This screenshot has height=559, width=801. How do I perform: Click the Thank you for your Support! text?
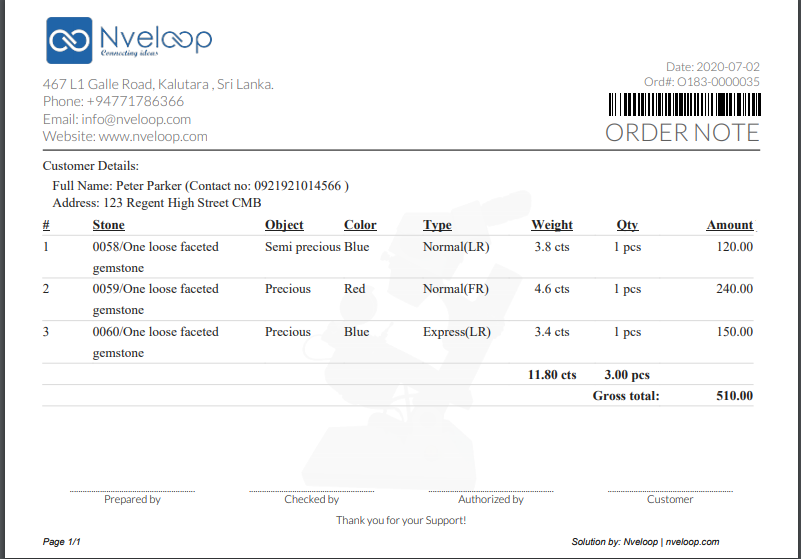point(401,520)
